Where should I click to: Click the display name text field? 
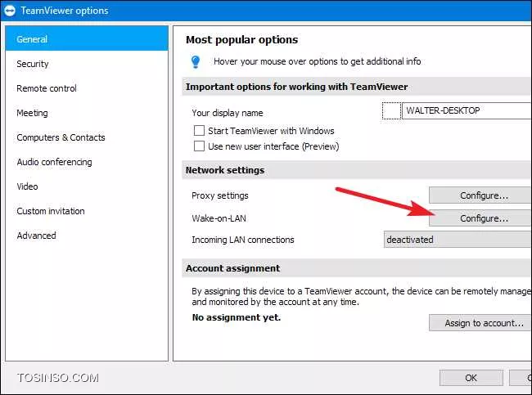point(467,110)
